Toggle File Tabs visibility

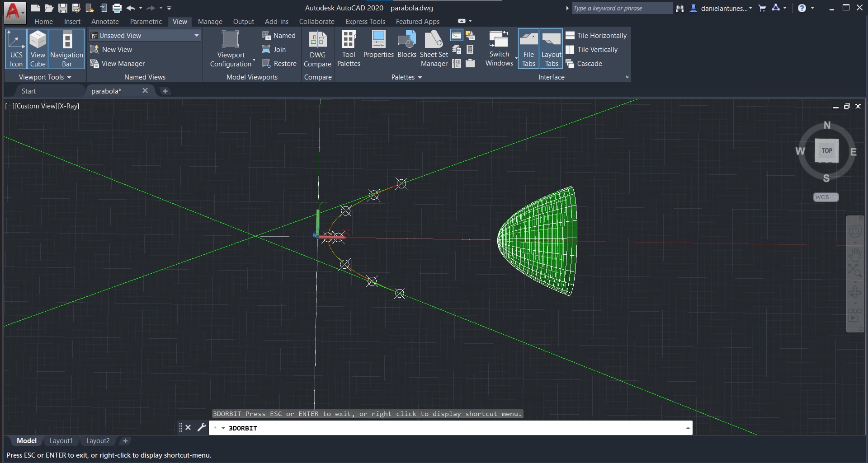coord(528,49)
